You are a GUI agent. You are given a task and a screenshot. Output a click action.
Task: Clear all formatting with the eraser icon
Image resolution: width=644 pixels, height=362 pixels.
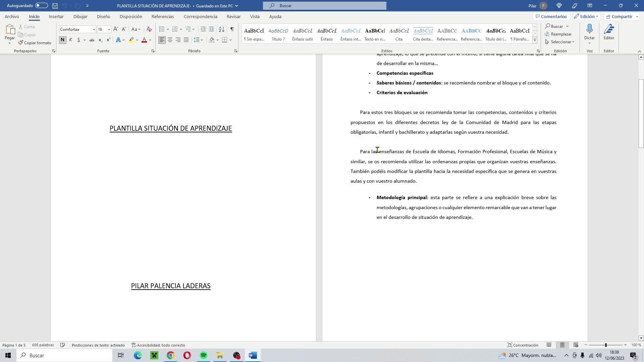[149, 29]
